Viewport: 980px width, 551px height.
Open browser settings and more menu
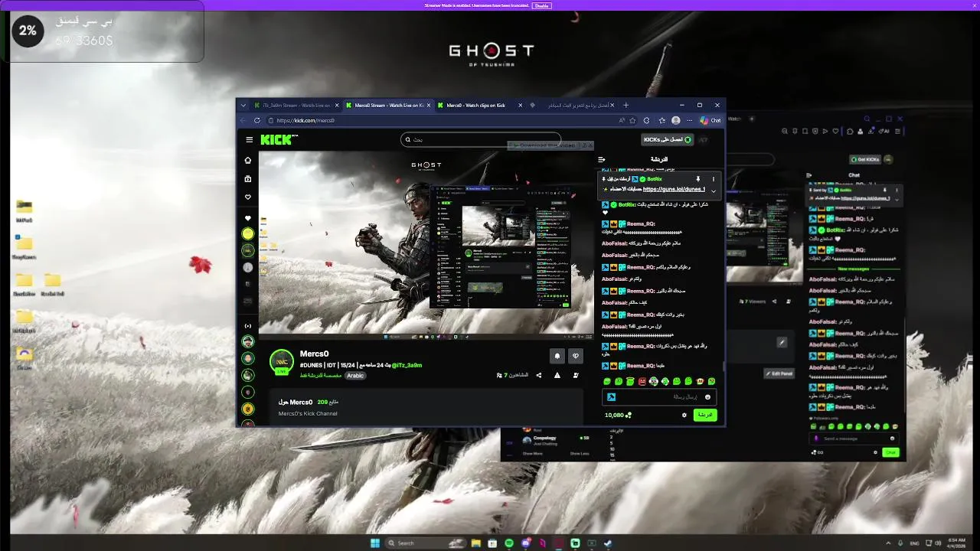690,120
